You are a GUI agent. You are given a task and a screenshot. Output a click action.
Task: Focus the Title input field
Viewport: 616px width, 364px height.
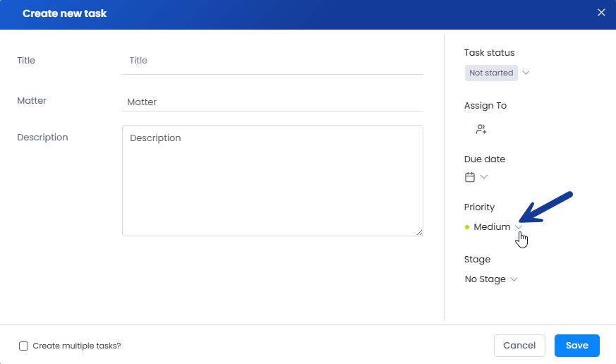pyautogui.click(x=272, y=61)
